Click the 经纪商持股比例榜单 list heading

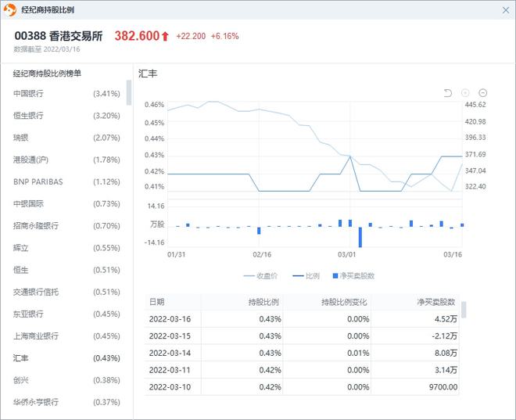click(47, 74)
